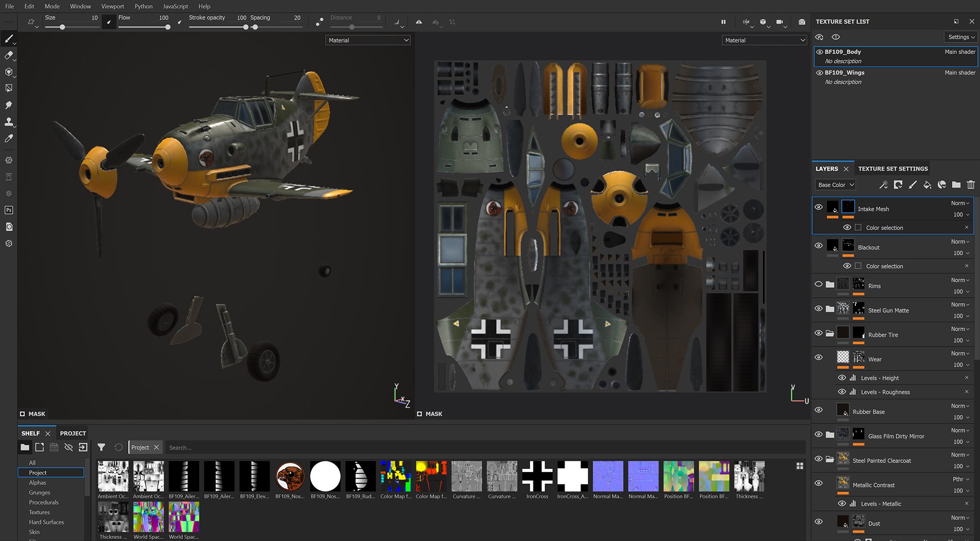Screen dimensions: 980x541
Task: Toggle BF109_Wings texture set visibility
Action: tap(820, 73)
